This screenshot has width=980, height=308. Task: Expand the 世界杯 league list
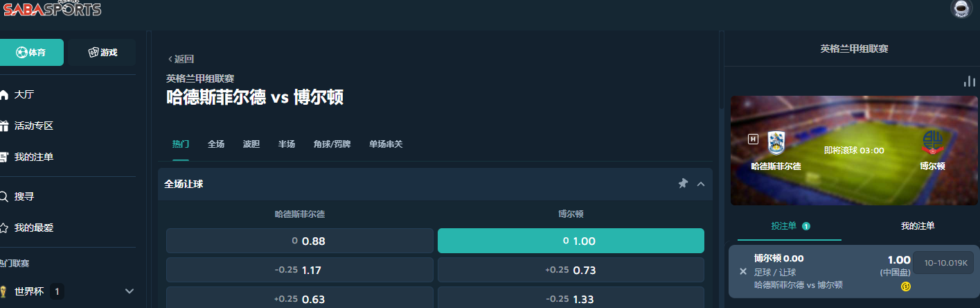[x=129, y=291]
